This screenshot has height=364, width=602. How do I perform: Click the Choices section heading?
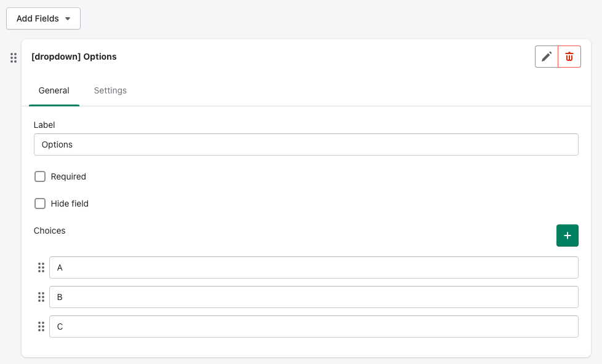[x=50, y=231]
